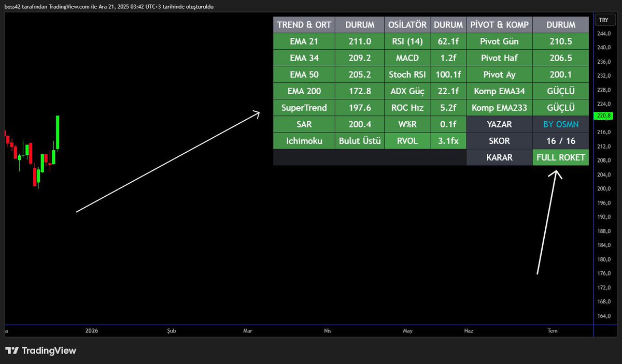Image resolution: width=622 pixels, height=364 pixels.
Task: Click the Komp EMA233 label cell
Action: point(499,108)
